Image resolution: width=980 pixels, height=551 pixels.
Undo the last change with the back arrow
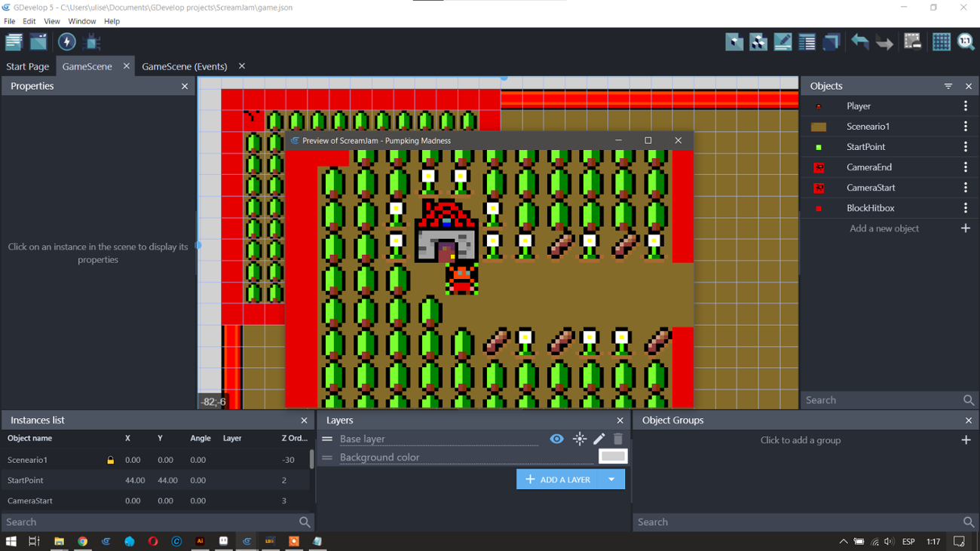859,41
